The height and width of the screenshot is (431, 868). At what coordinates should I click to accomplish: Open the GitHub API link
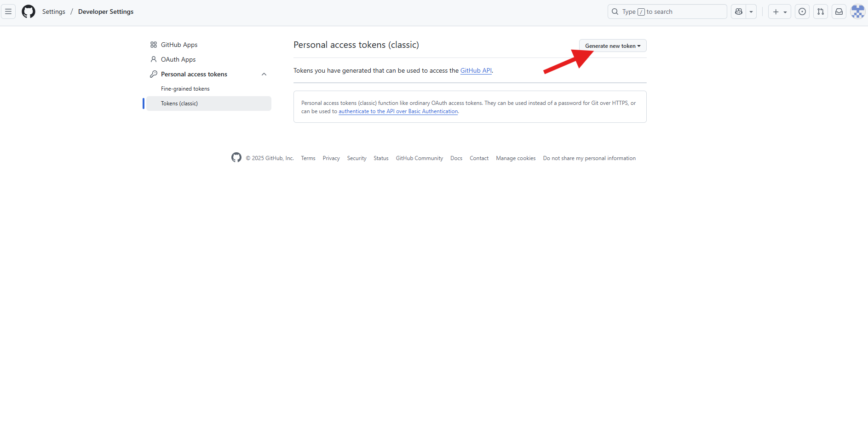[476, 70]
